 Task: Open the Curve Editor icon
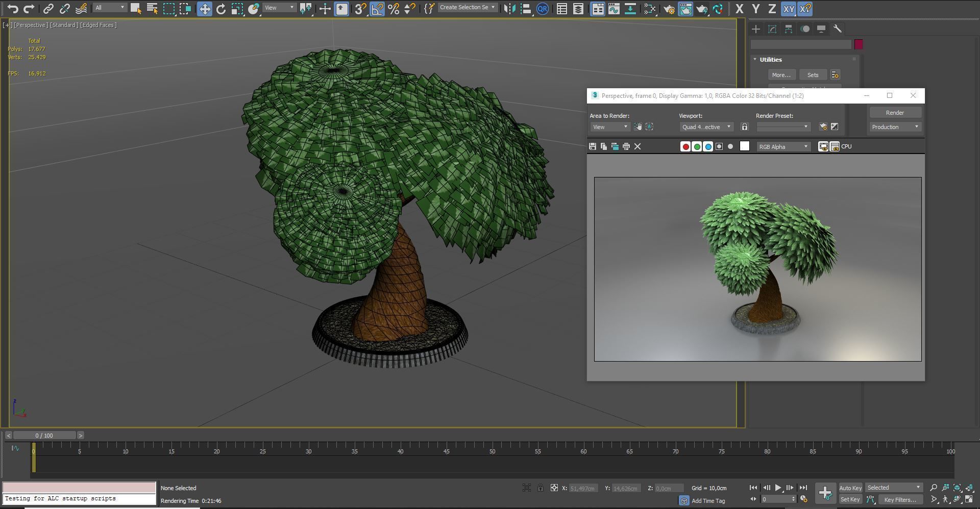[x=614, y=9]
